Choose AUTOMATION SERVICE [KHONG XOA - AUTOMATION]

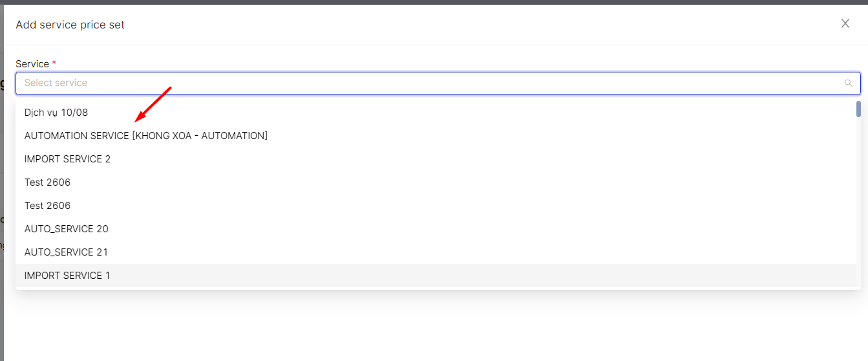pos(146,136)
